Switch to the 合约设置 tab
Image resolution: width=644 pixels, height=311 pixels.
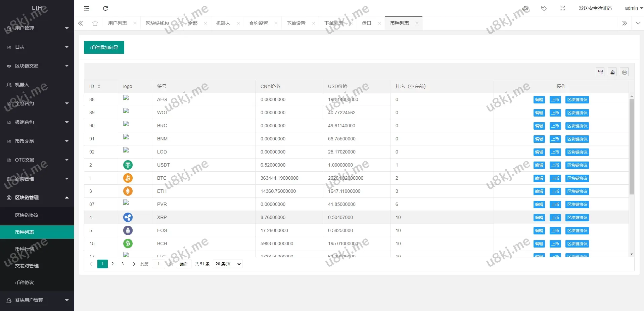pyautogui.click(x=259, y=23)
